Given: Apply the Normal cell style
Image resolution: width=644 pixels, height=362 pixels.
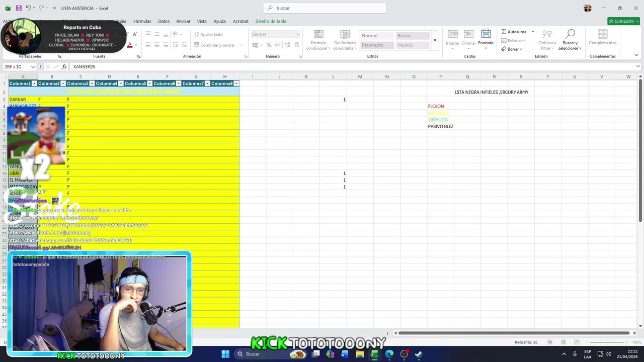Looking at the screenshot, I should click(x=377, y=36).
